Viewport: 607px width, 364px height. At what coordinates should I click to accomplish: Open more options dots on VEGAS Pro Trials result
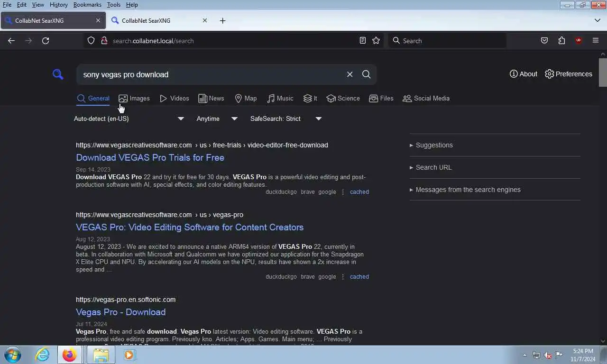[x=343, y=192]
